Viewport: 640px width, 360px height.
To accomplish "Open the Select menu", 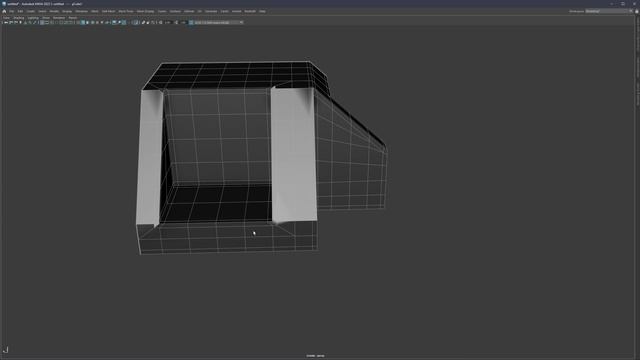I will pyautogui.click(x=42, y=11).
